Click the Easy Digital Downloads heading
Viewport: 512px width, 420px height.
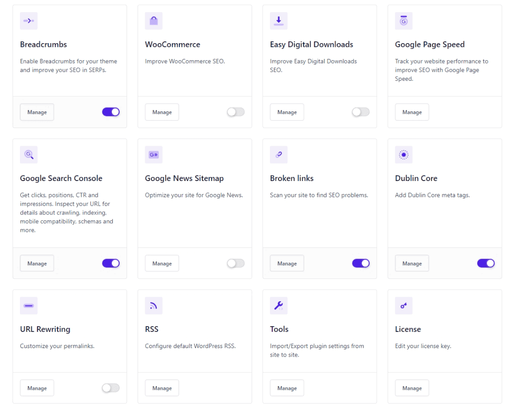click(x=312, y=45)
